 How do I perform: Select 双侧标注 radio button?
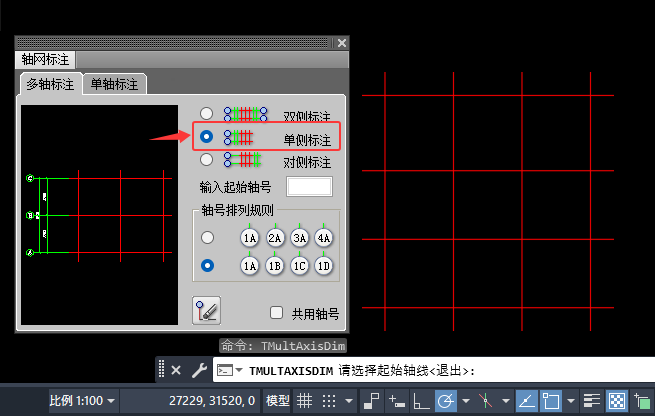[206, 114]
